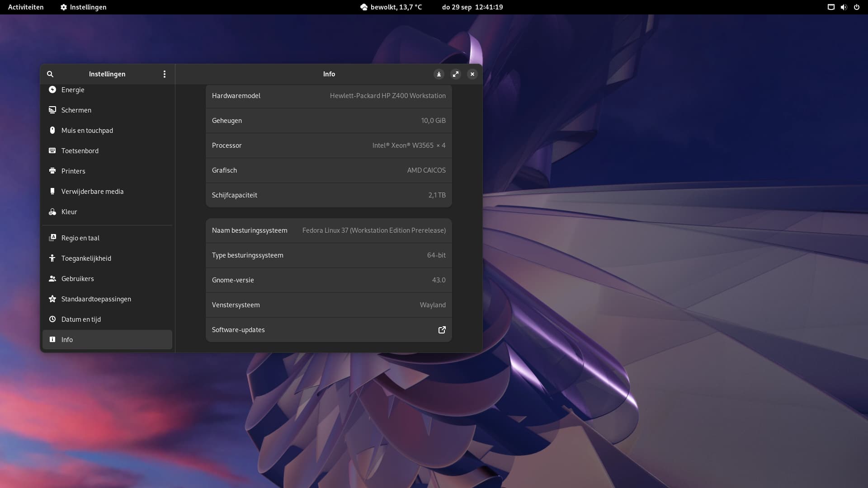Click Fedora Linux 37 Workstation Edition Prerelease value
This screenshot has height=488, width=868.
click(x=374, y=230)
